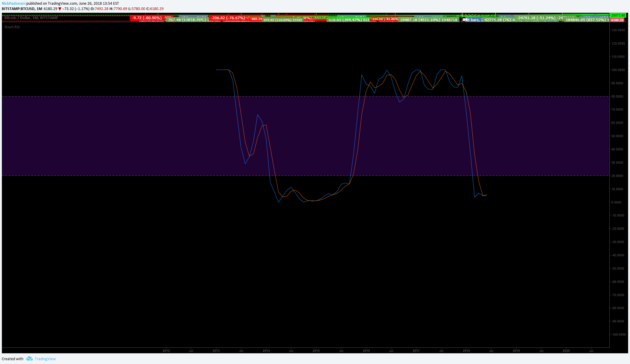Select the -206.82 (-76.67%) red measurement label
This screenshot has height=364, width=630.
tap(228, 18)
